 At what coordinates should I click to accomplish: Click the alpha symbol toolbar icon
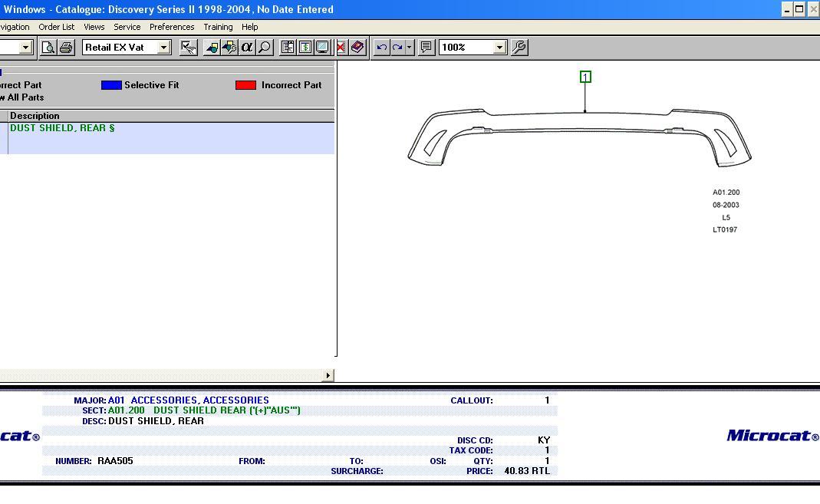click(x=247, y=48)
